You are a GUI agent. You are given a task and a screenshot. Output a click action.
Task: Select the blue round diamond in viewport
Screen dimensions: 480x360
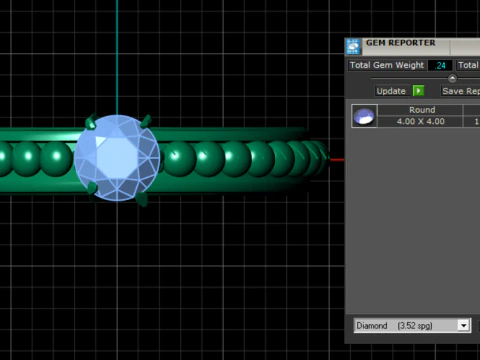[117, 158]
